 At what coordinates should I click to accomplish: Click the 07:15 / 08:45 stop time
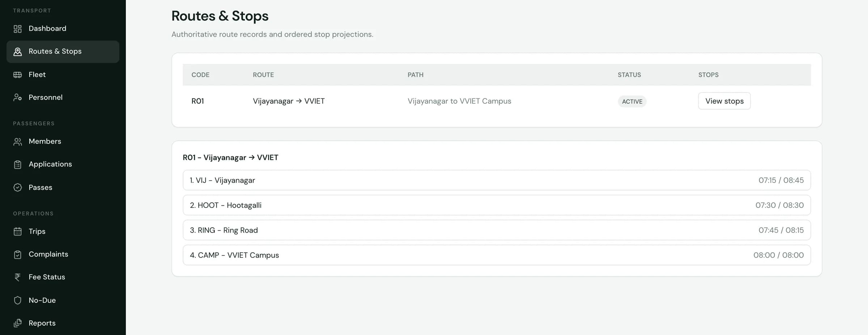click(x=781, y=180)
